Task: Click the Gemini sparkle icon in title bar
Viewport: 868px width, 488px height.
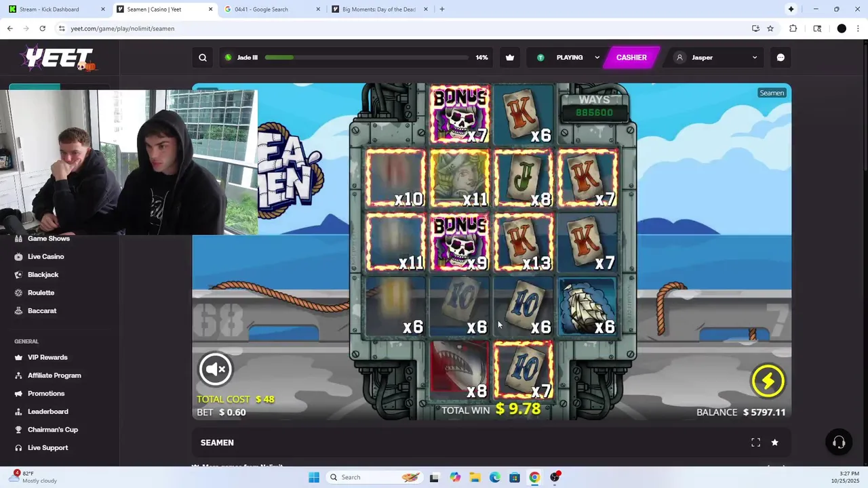Action: point(791,9)
